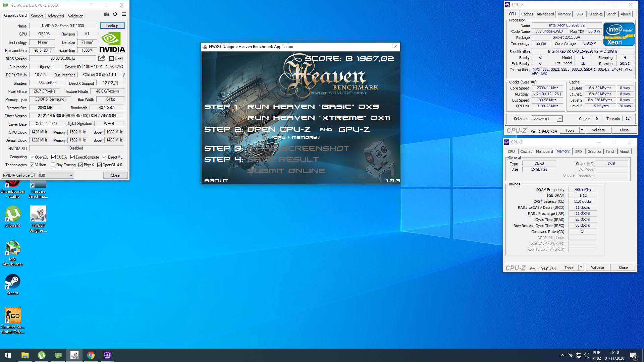This screenshot has width=644, height=362.
Task: Toggle the CUDA checkbox
Action: (53, 157)
